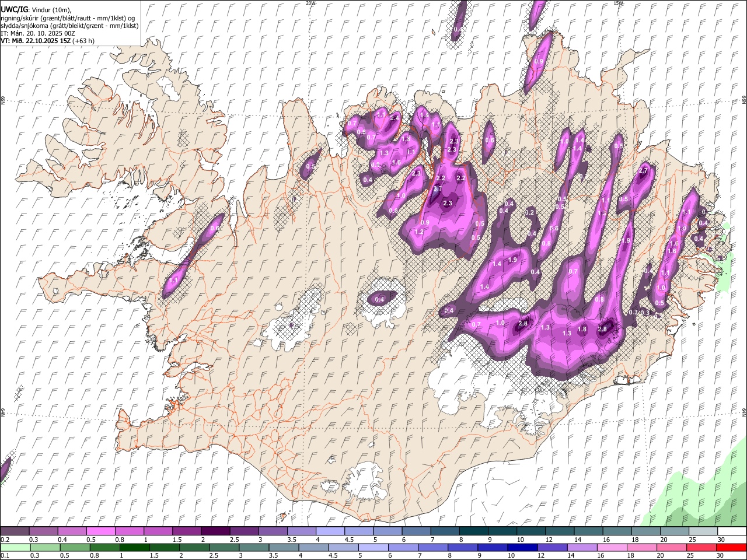This screenshot has height=560, width=747.
Task: Click the deep blue 10–12 rain swatch
Action: coord(521,547)
